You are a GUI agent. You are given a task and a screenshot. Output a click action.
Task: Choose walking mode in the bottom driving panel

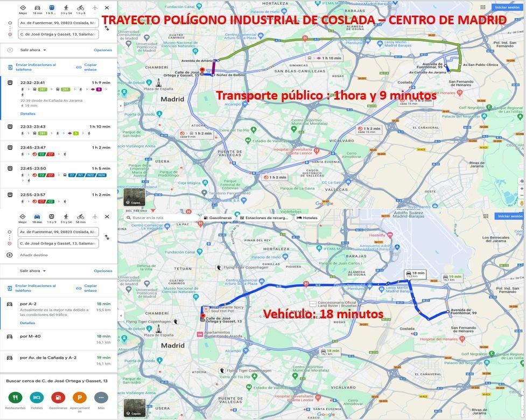tap(66, 219)
